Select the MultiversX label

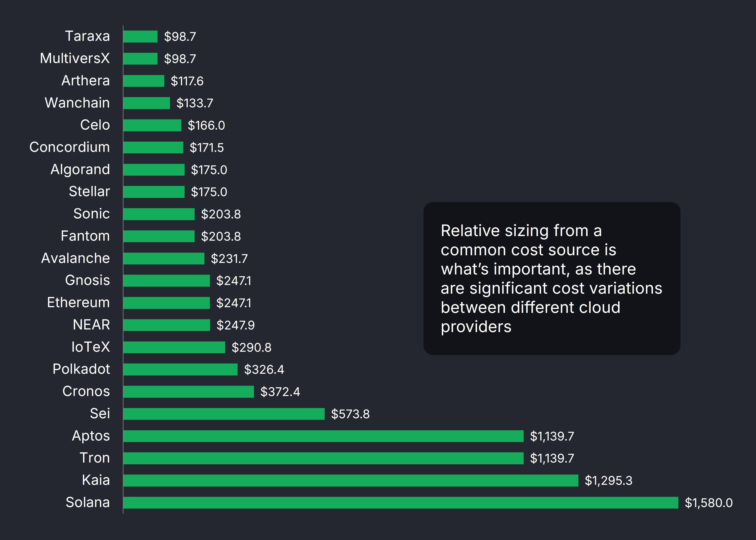[75, 58]
